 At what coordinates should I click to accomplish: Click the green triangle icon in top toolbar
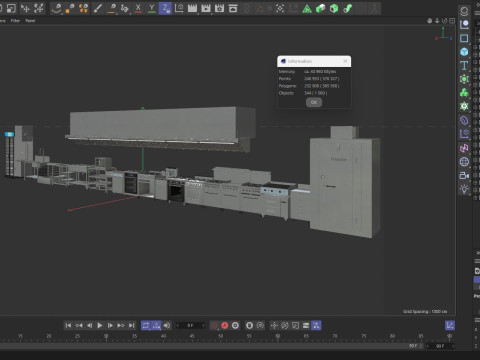307,8
